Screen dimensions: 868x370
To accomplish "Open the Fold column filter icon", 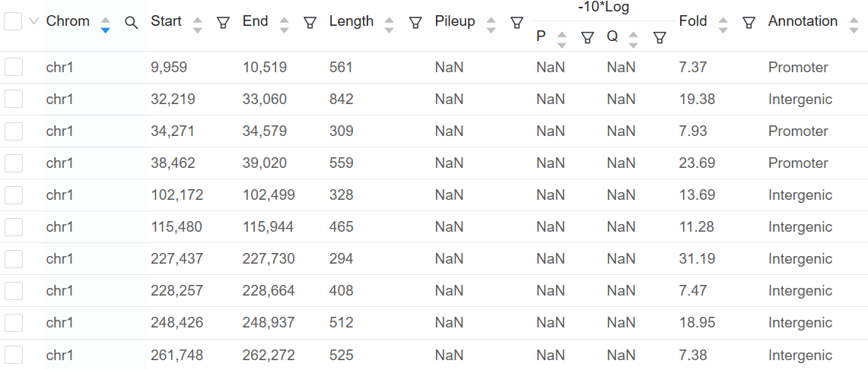I will pos(749,23).
